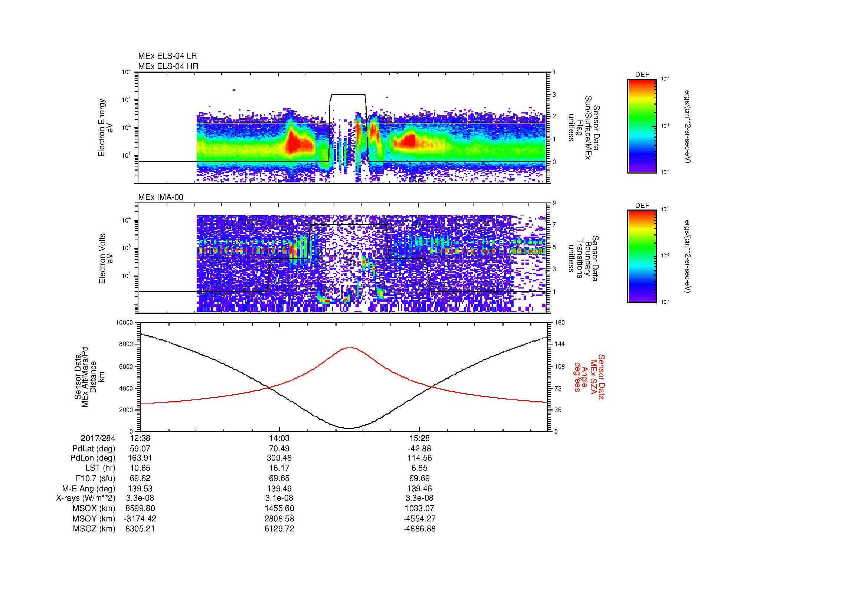Image resolution: width=868 pixels, height=613 pixels.
Task: Click the MSOX value 1033.07
Action: pos(419,508)
